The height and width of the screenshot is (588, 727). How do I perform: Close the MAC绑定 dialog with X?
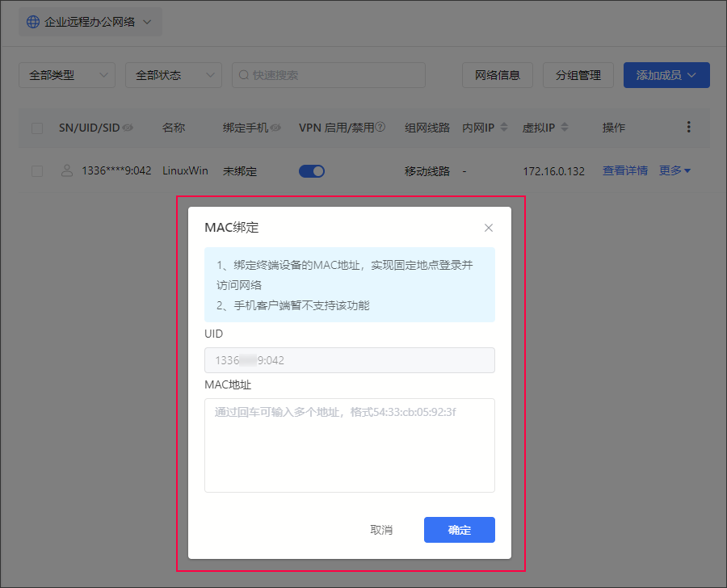pyautogui.click(x=489, y=228)
